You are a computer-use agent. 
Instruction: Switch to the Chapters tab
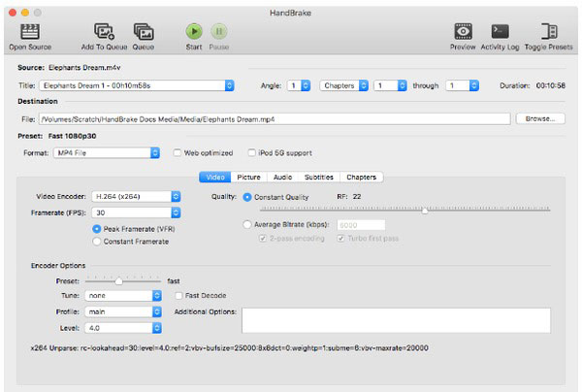(x=362, y=177)
